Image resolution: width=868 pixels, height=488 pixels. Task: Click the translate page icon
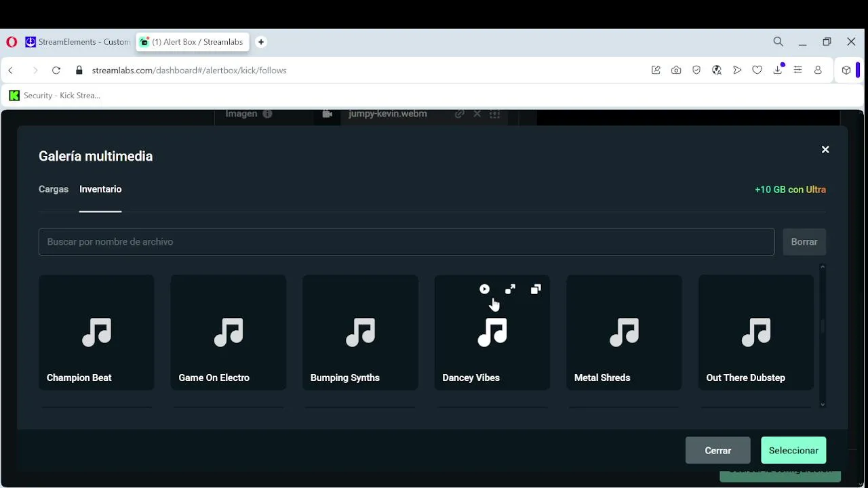717,70
